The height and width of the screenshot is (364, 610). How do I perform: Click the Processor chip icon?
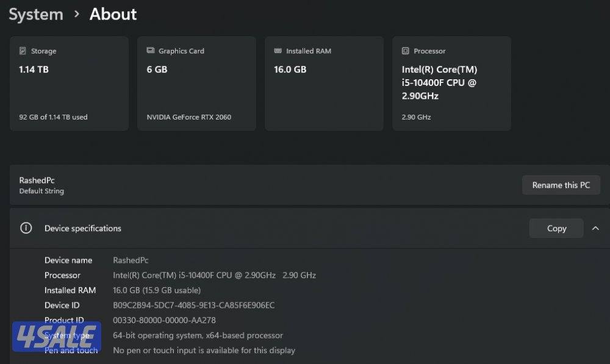[x=405, y=51]
